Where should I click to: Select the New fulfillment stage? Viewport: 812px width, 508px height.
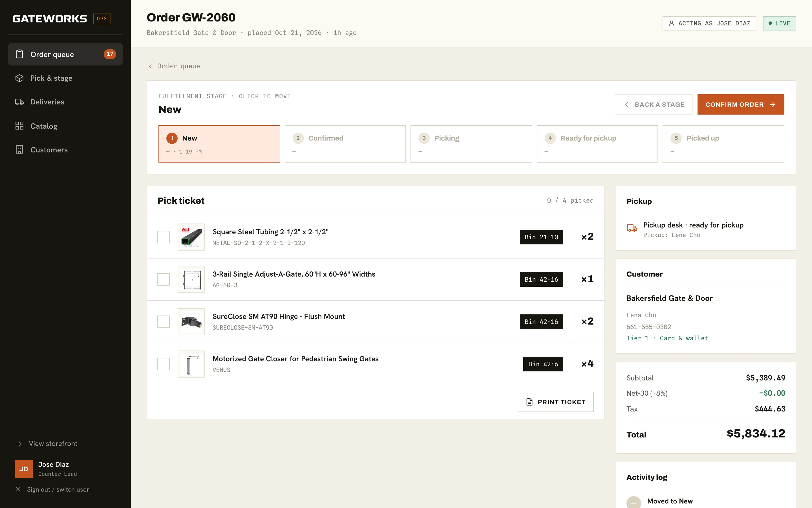219,144
